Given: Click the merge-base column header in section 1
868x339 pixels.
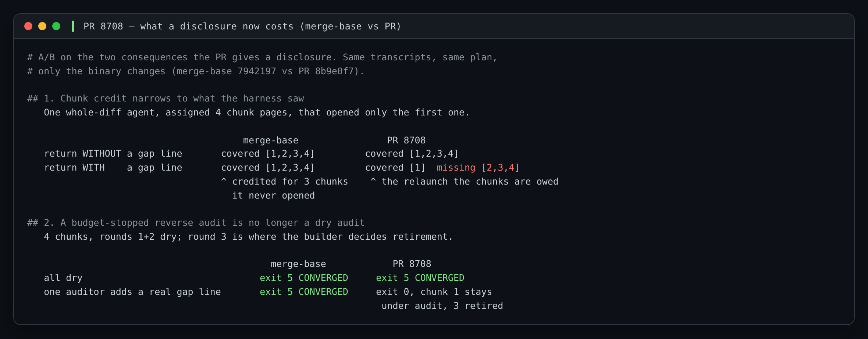Looking at the screenshot, I should 271,140.
